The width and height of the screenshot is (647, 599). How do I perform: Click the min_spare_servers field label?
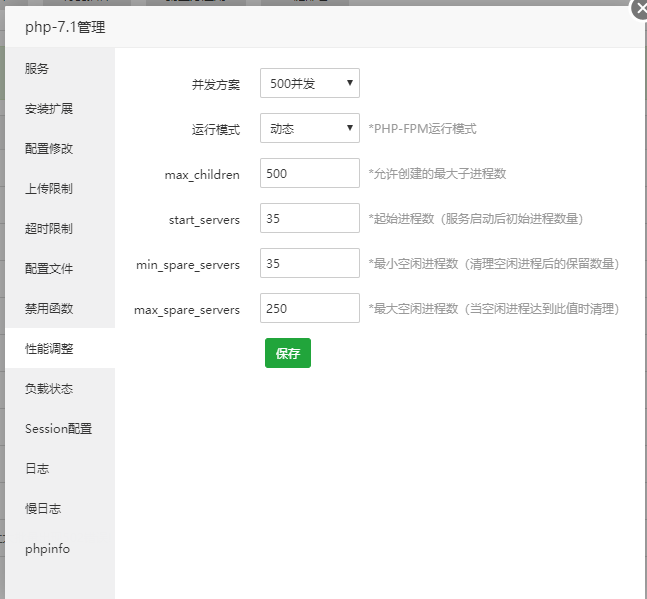coord(188,265)
